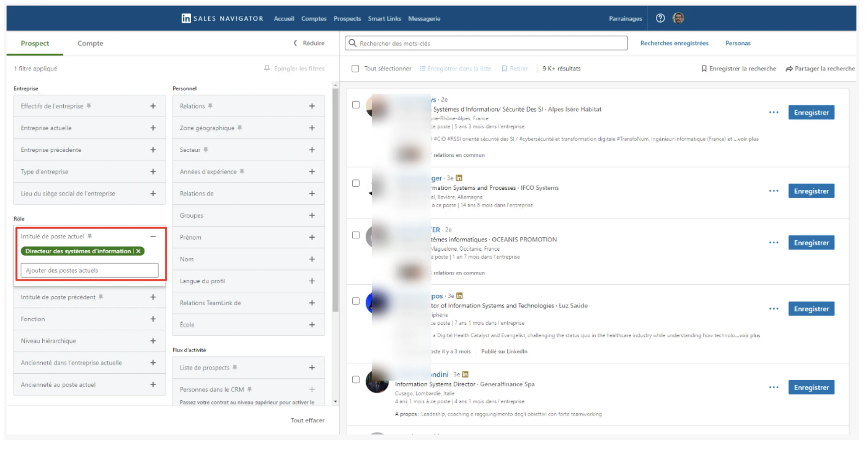Click Enregistrer button for OCEANIS PROMOTION result
Image resolution: width=868 pixels, height=449 pixels.
(811, 242)
